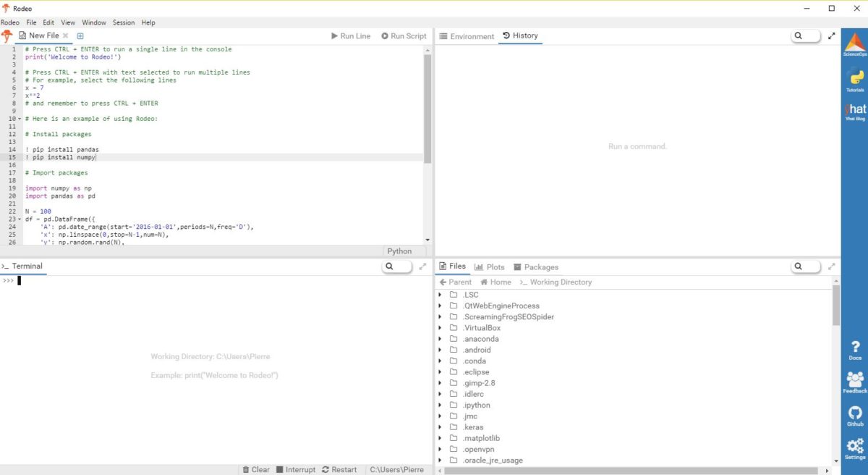Screen dimensions: 868x475
Task: Select the New File editor tab
Action: 43,35
